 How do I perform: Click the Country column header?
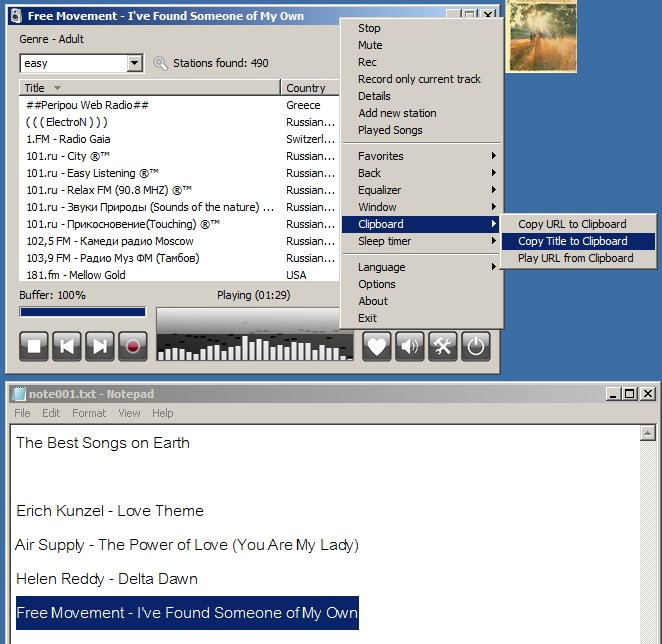point(310,88)
